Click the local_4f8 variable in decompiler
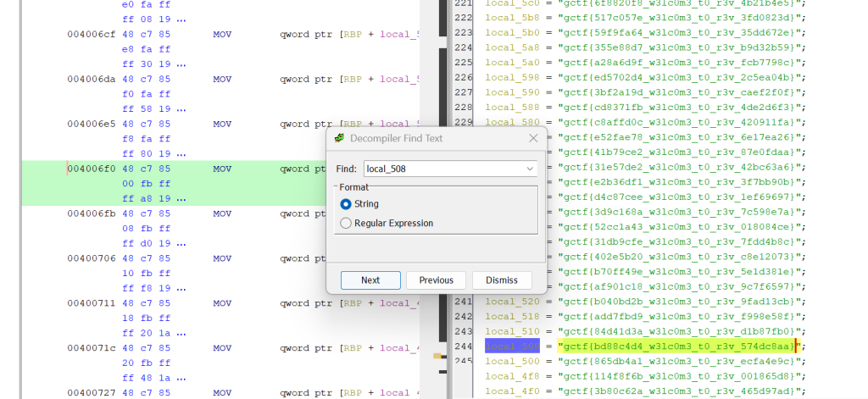This screenshot has height=399, width=868. coord(512,376)
